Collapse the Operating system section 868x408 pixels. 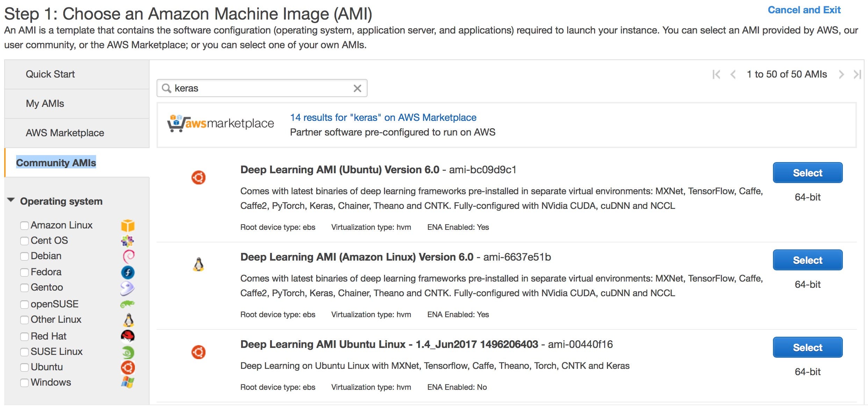point(11,201)
